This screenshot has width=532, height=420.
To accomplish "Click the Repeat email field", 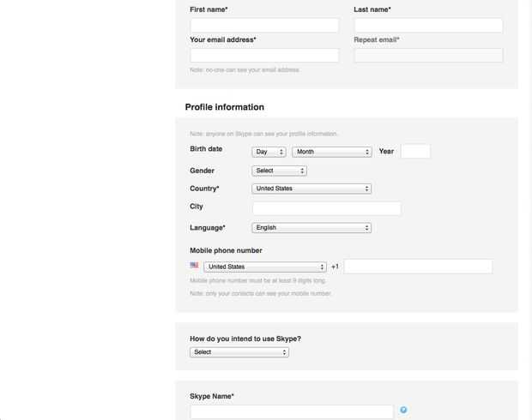I will click(x=428, y=55).
